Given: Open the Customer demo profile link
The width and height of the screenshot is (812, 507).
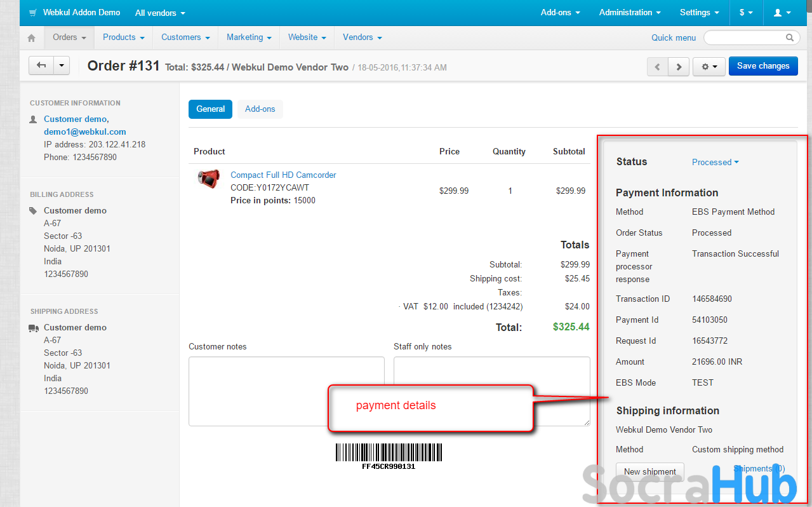Looking at the screenshot, I should point(76,119).
